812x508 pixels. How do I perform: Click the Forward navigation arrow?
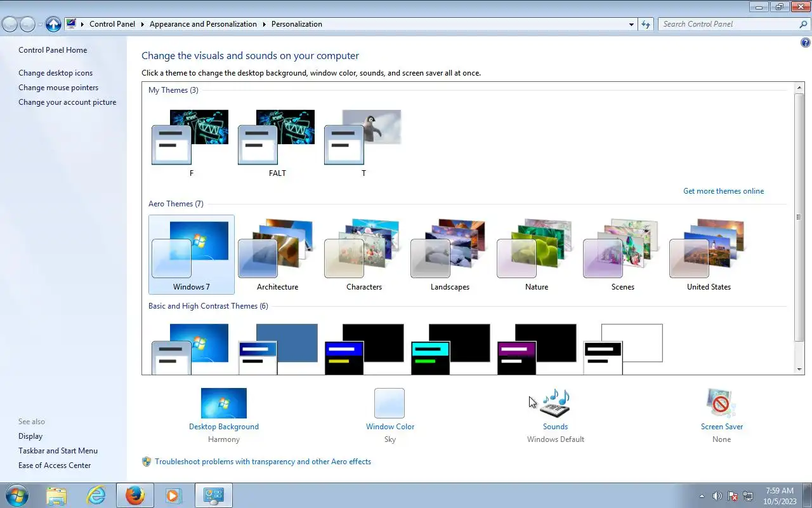27,24
